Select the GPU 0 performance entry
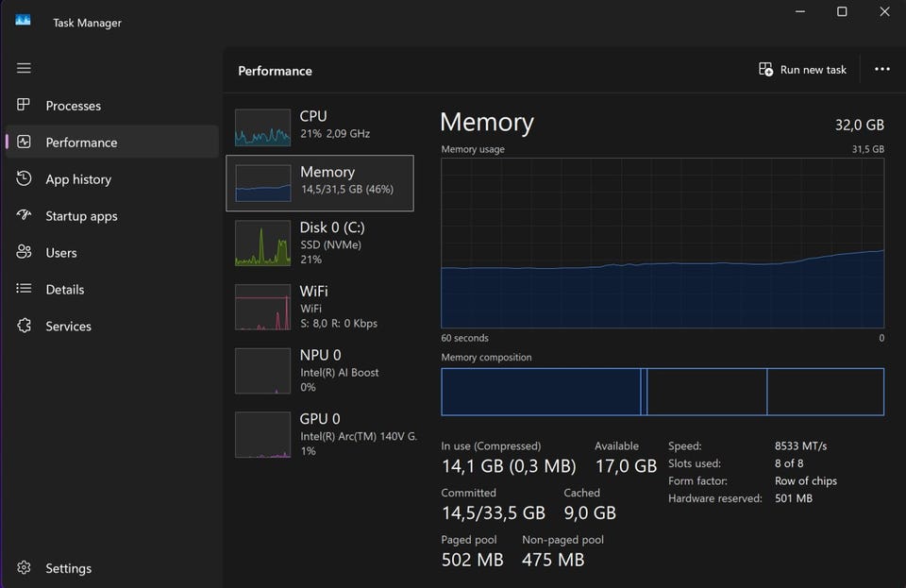The width and height of the screenshot is (906, 588). (320, 434)
